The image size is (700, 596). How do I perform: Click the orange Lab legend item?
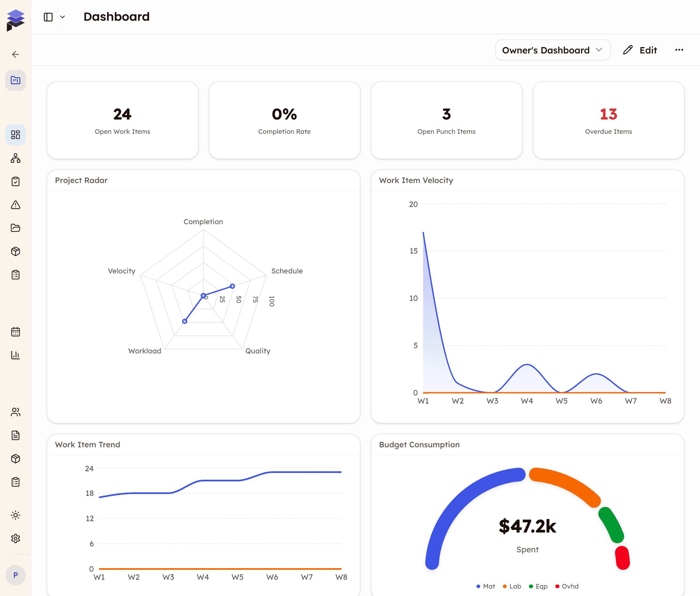(x=512, y=586)
